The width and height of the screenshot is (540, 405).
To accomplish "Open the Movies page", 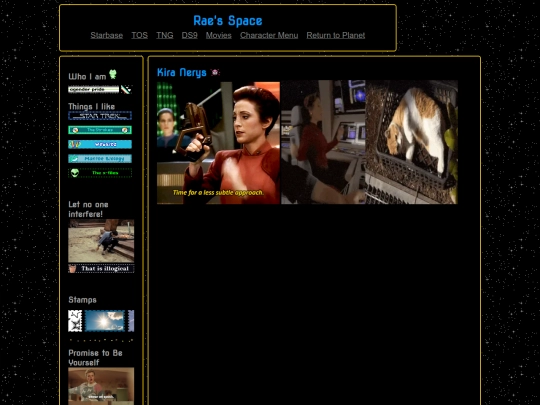I will 219,35.
